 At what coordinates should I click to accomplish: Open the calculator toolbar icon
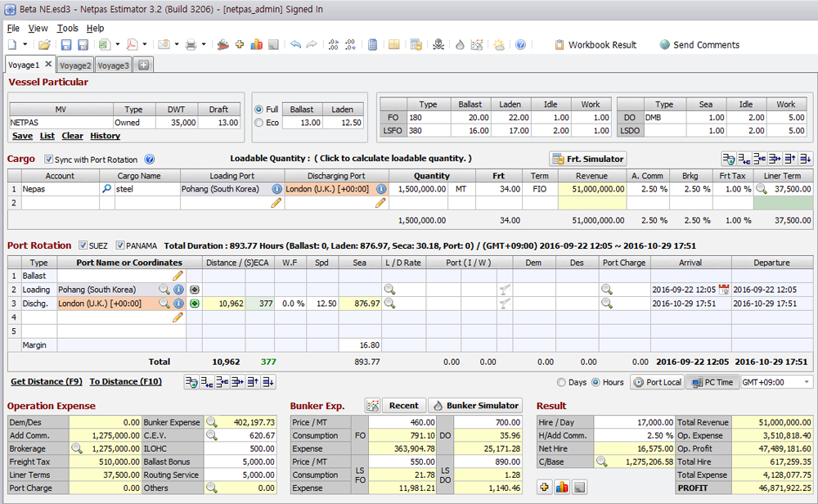click(371, 44)
